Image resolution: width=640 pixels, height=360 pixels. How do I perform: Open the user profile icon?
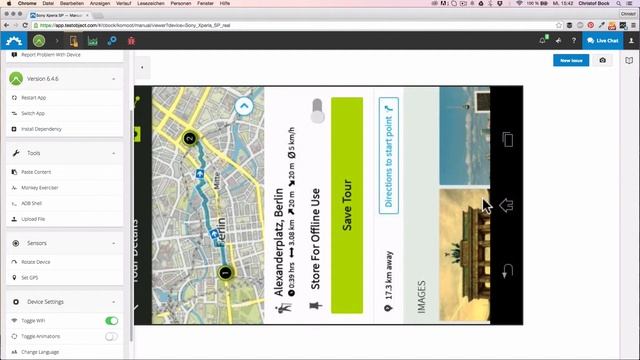[631, 41]
